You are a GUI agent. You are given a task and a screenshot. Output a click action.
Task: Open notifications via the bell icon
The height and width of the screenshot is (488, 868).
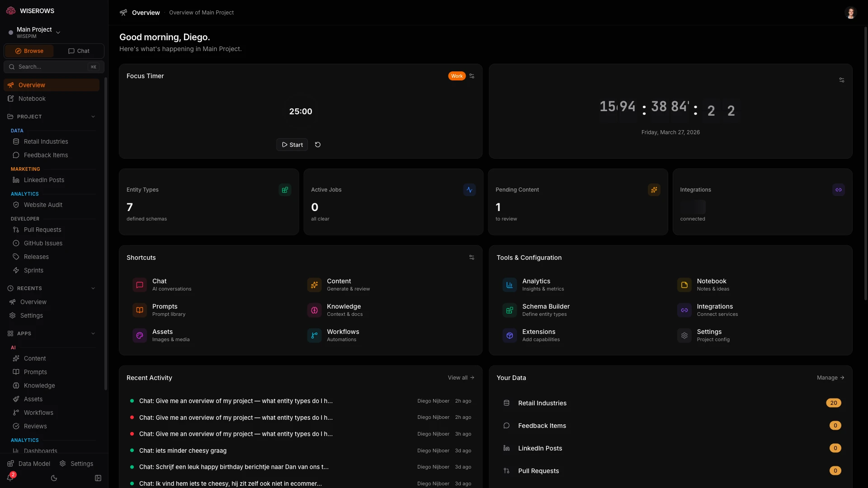11,478
